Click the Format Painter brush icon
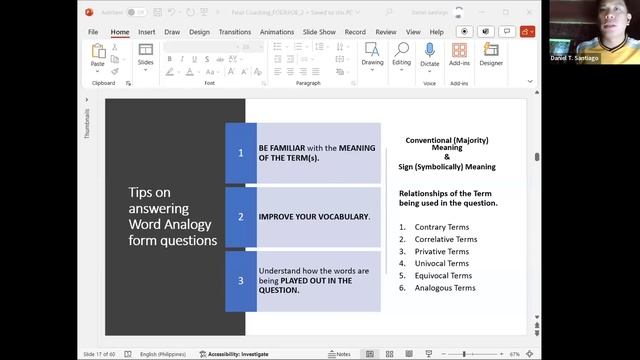Image resolution: width=640 pixels, height=360 pixels. click(x=115, y=71)
